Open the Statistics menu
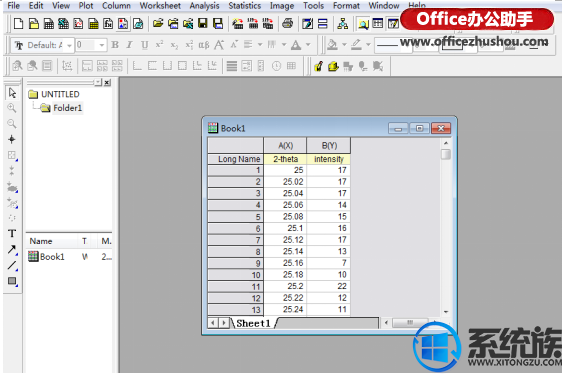562x375 pixels. click(x=245, y=6)
